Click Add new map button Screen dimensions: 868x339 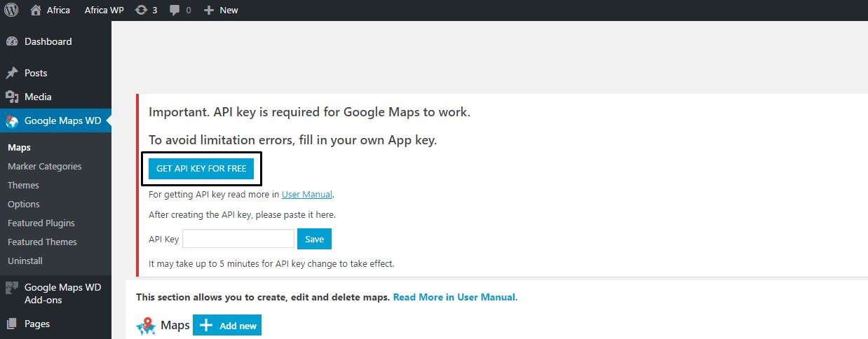point(227,326)
